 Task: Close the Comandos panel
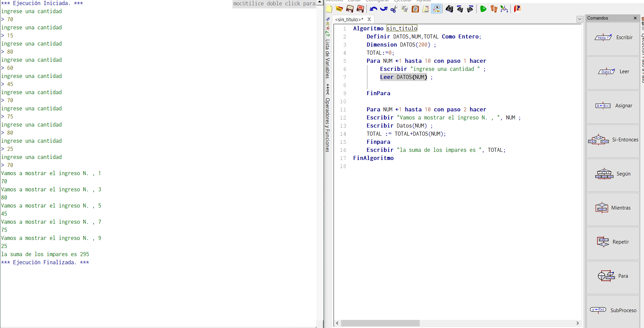coord(635,18)
